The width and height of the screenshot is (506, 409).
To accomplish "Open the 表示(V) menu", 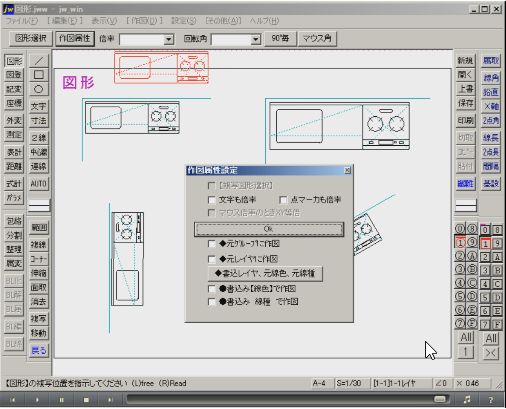I will [104, 21].
